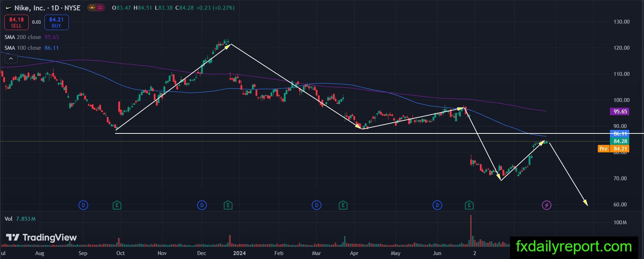Screen dimensions: 644x259
Task: Click the Apr label on the time axis
Action: click(x=354, y=253)
